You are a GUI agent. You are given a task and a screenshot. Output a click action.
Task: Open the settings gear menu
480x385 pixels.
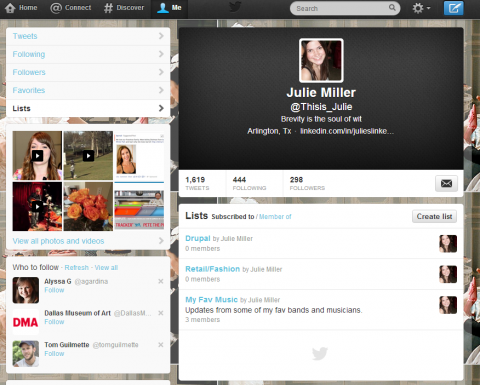421,8
